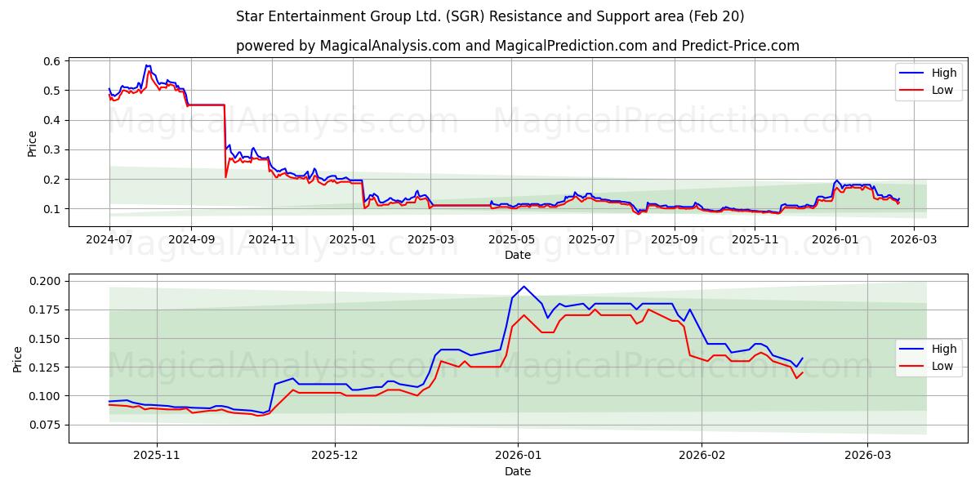Click the '2025-11' label on top chart axis

click(754, 239)
